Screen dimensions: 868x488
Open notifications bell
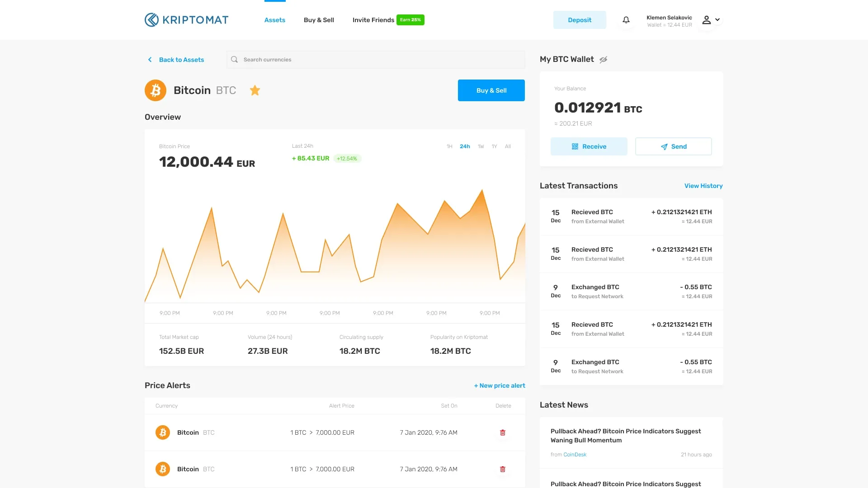pos(626,20)
